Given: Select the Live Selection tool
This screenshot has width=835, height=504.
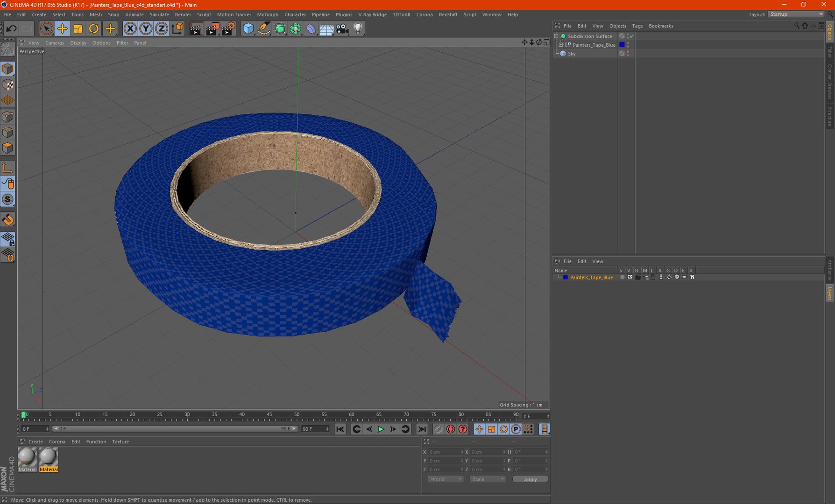Looking at the screenshot, I should [x=46, y=28].
